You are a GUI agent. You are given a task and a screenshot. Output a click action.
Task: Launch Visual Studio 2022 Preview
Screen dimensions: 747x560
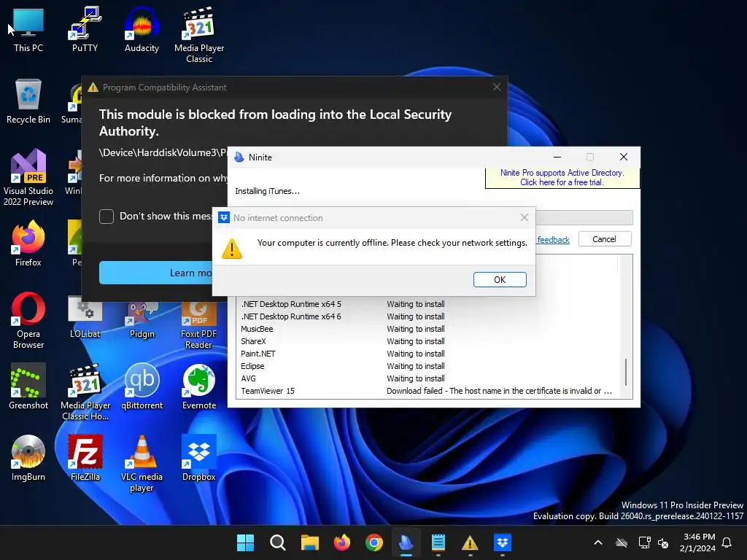click(28, 177)
